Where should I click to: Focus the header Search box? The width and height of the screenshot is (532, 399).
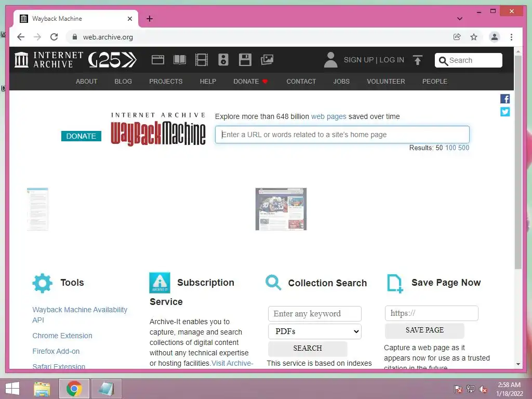click(x=468, y=60)
